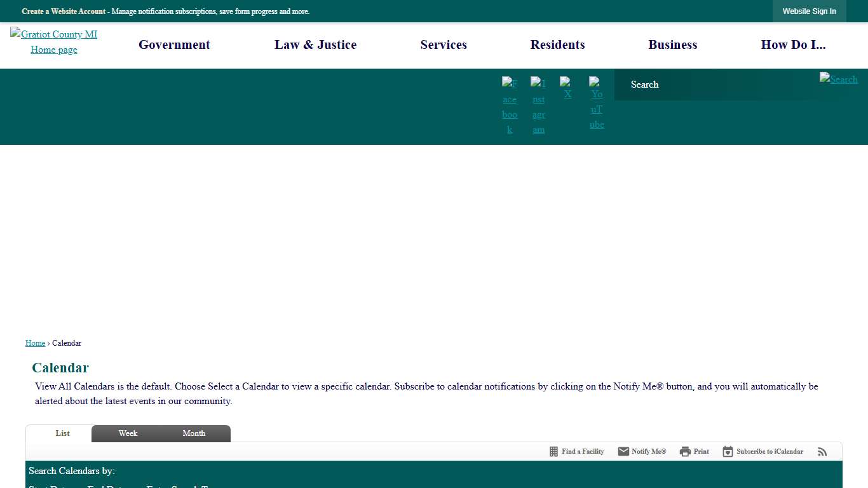Expand the Services navigation menu
Image resolution: width=868 pixels, height=488 pixels.
click(444, 44)
